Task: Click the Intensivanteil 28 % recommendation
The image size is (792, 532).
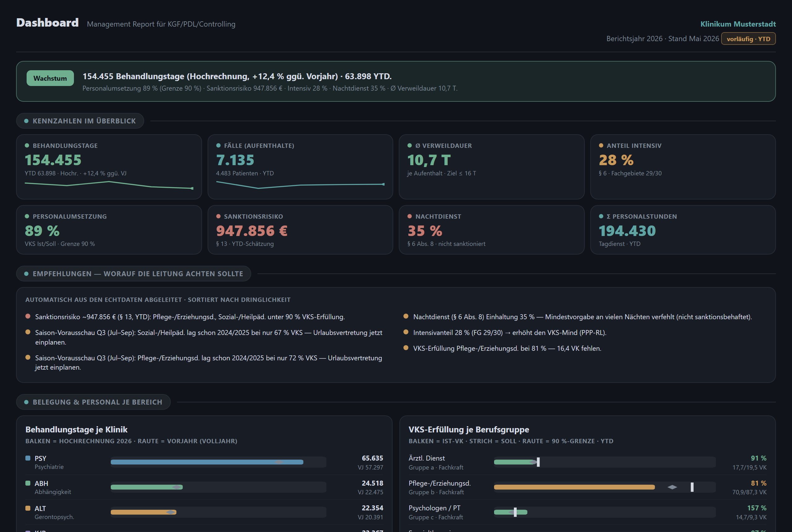Action: pyautogui.click(x=510, y=333)
